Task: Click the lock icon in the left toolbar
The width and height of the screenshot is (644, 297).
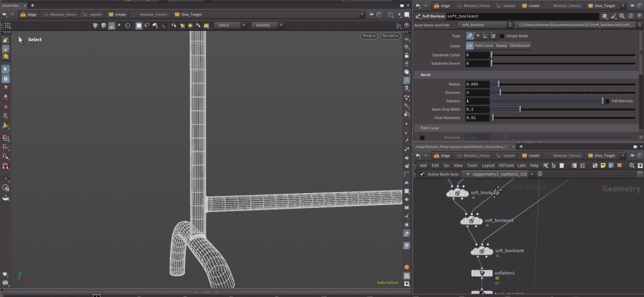Action: pyautogui.click(x=6, y=79)
